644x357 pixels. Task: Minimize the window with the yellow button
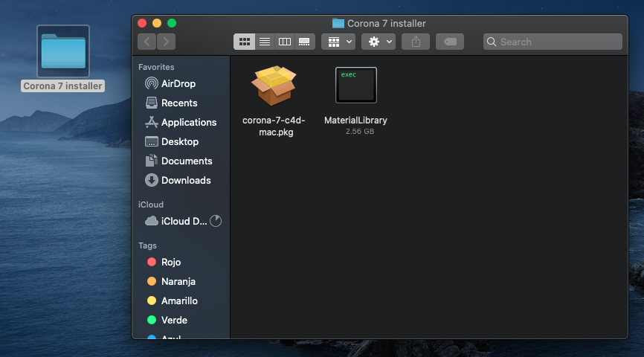[x=157, y=23]
